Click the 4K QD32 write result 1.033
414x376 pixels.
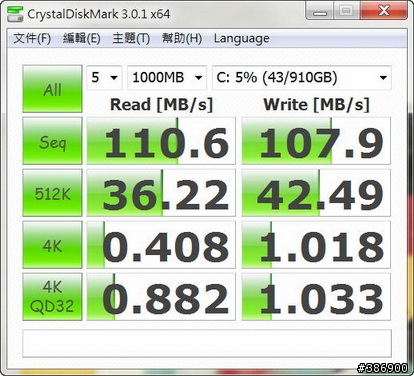(x=316, y=297)
